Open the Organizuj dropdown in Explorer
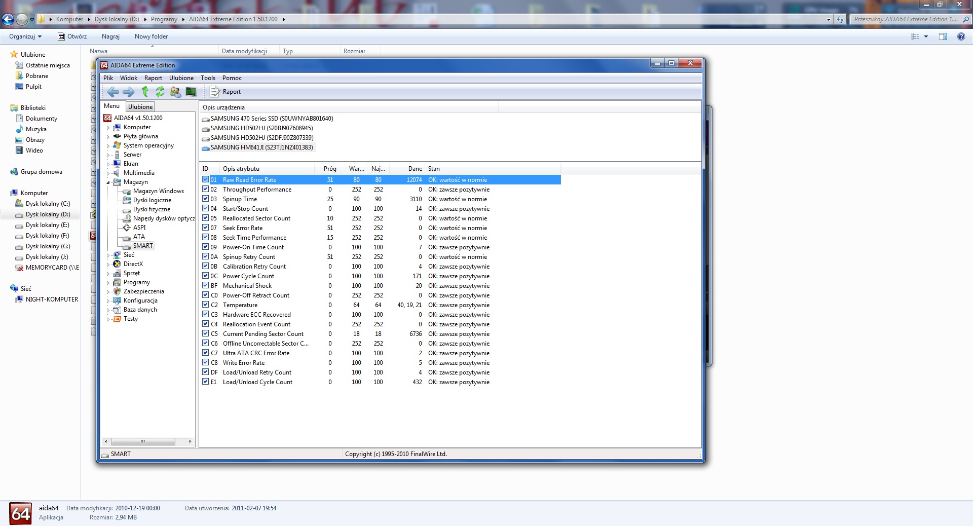Image resolution: width=980 pixels, height=526 pixels. point(25,36)
